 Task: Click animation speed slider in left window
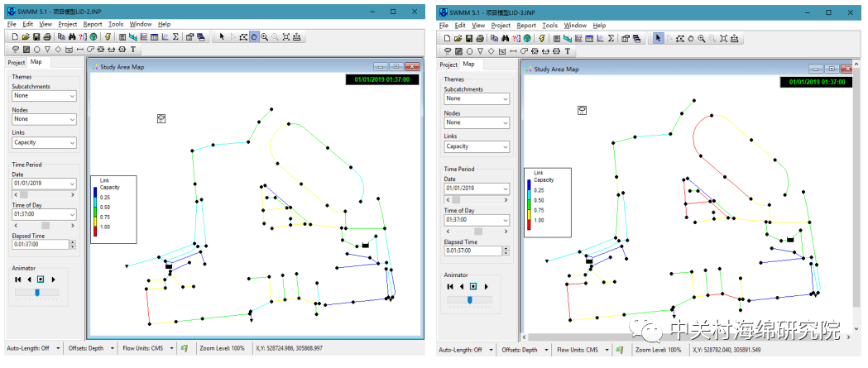(x=37, y=292)
